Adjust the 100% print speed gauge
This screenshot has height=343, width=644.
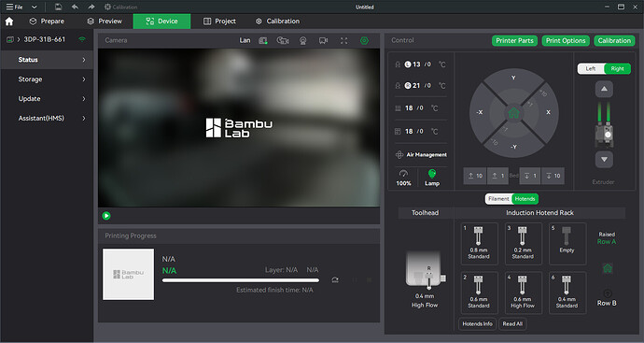[404, 178]
